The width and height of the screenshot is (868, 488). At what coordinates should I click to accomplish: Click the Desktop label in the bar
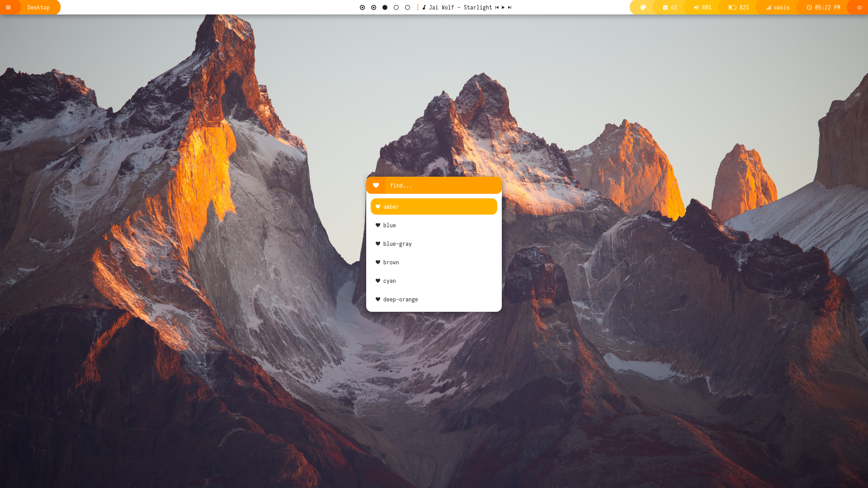(x=38, y=7)
